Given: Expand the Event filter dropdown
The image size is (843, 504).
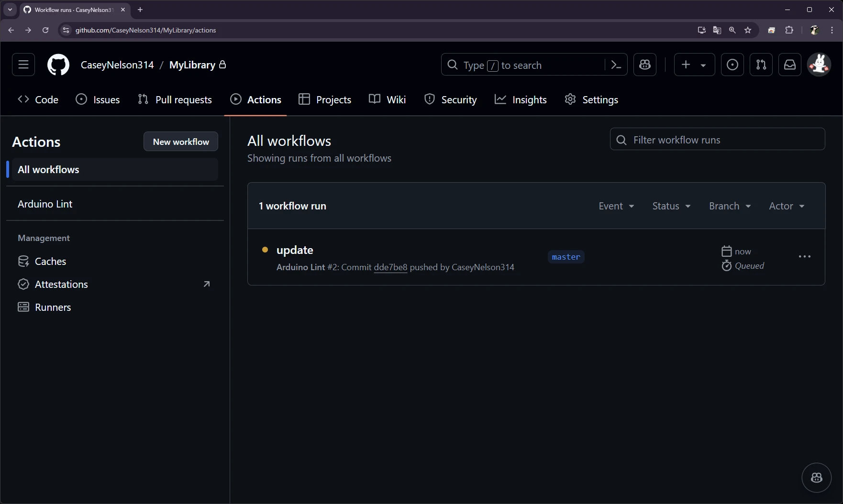Looking at the screenshot, I should click(616, 206).
